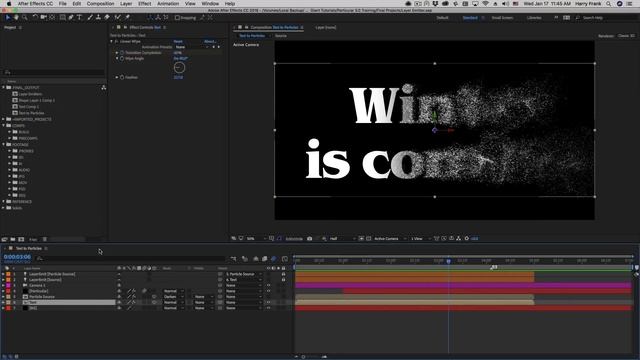640x360 pixels.
Task: Click the composition mini-flowchart icon in timeline
Action: pos(233,259)
